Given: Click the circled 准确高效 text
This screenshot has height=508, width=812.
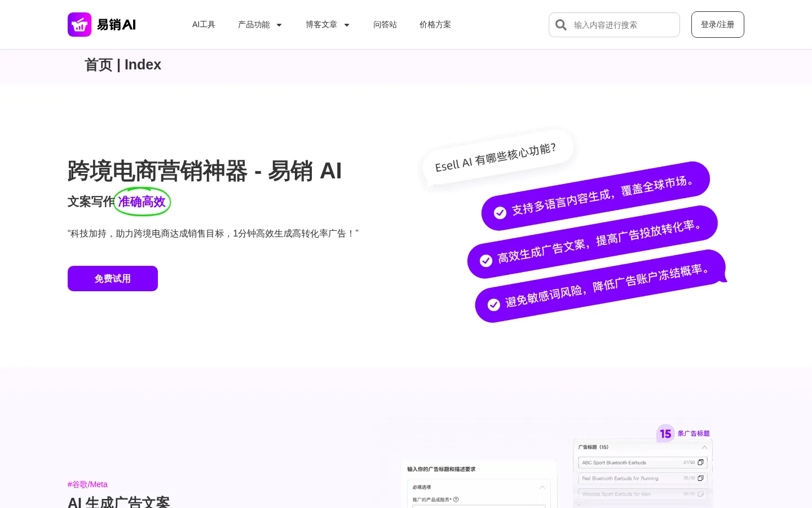Looking at the screenshot, I should [142, 202].
